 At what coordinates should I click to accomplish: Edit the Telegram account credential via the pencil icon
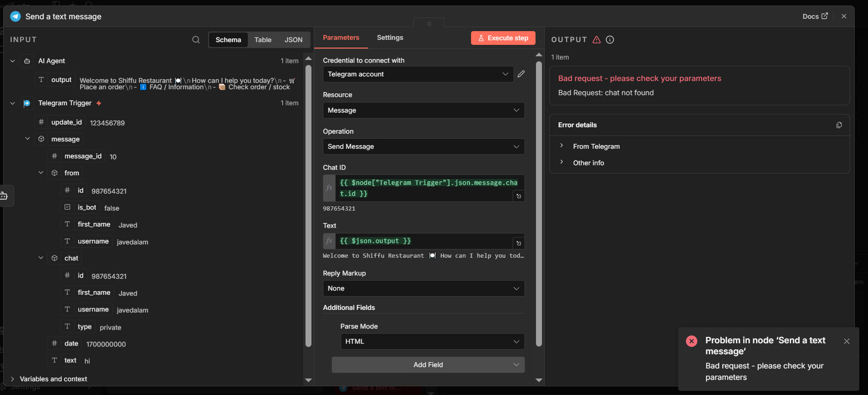[521, 74]
